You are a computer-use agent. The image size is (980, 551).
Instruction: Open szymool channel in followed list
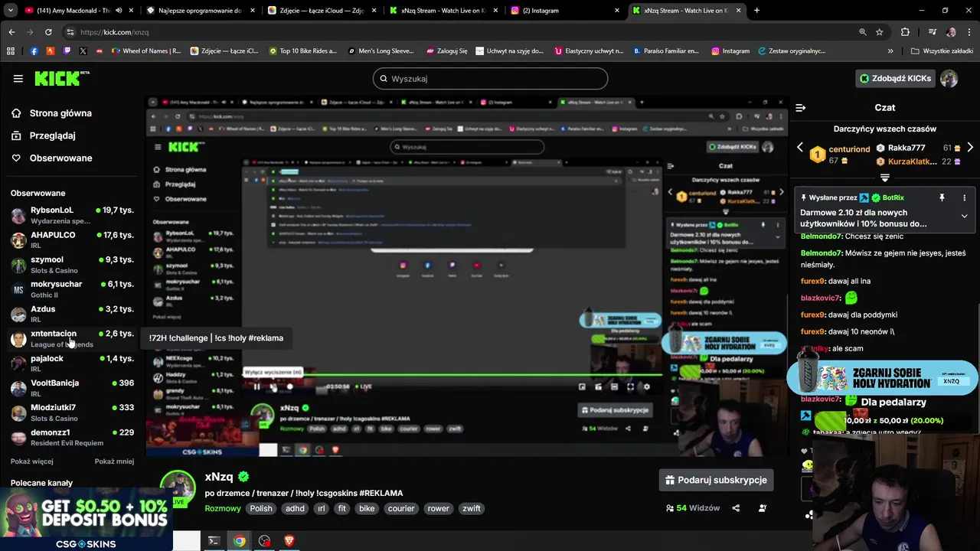tap(72, 265)
